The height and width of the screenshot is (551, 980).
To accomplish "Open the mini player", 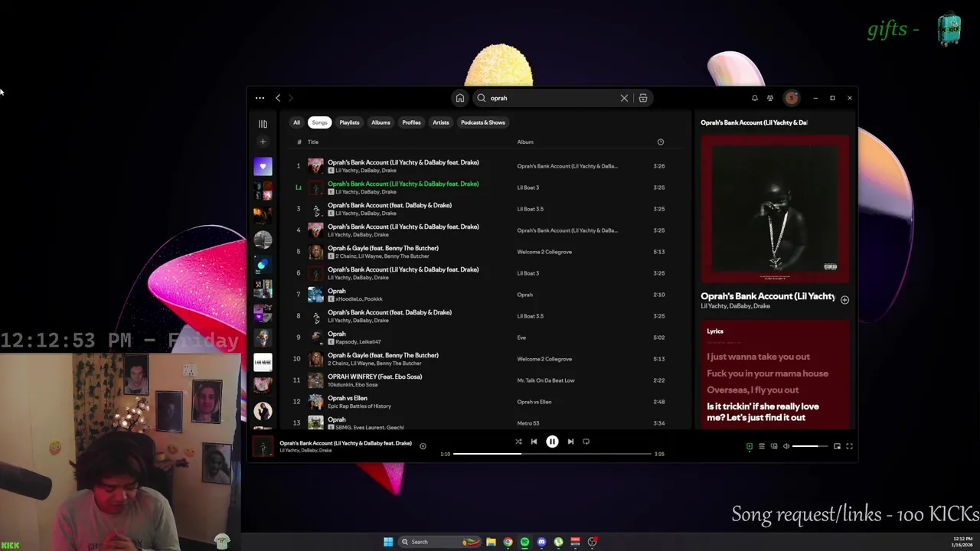I will pos(837,446).
